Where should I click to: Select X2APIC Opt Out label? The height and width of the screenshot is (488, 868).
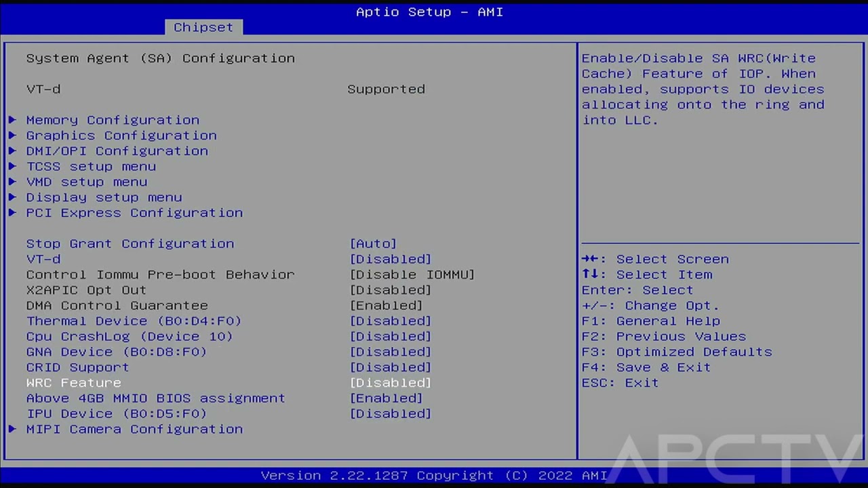(x=87, y=290)
